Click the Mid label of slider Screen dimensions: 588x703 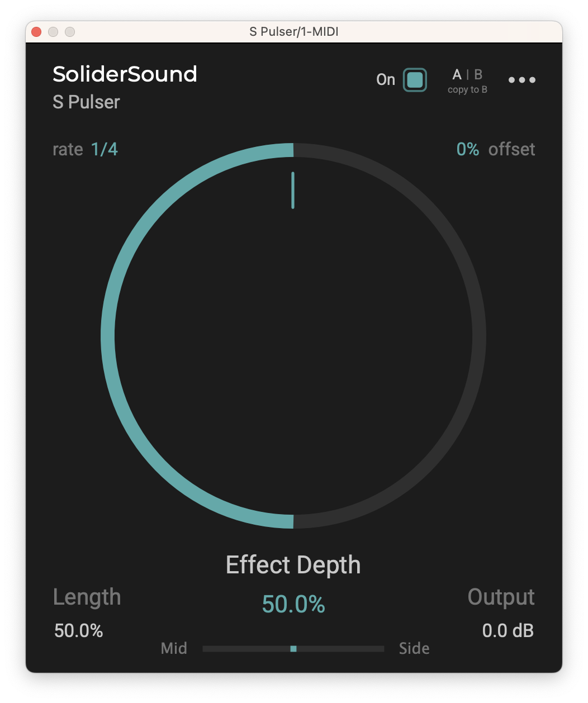pyautogui.click(x=174, y=649)
